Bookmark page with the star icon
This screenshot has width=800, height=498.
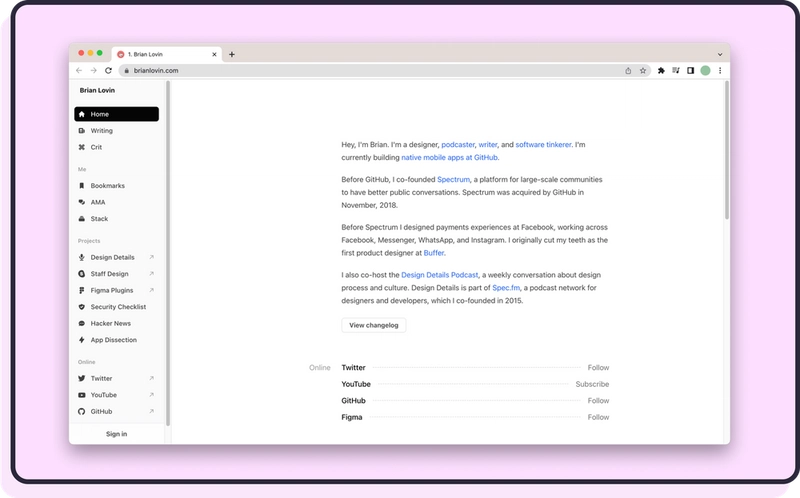tap(643, 71)
